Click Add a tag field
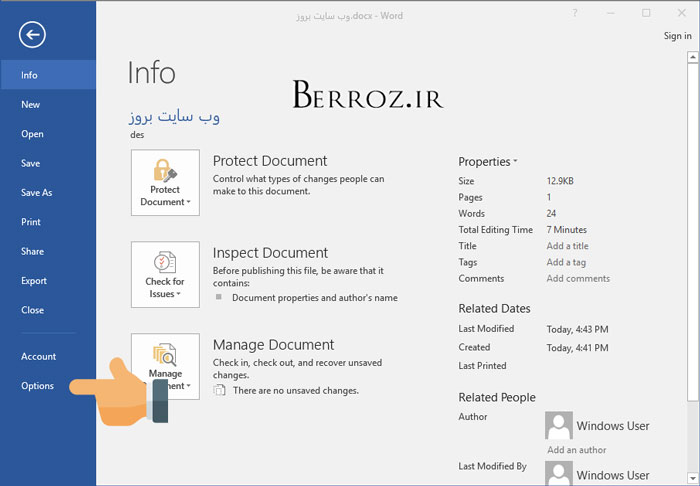 tap(566, 262)
